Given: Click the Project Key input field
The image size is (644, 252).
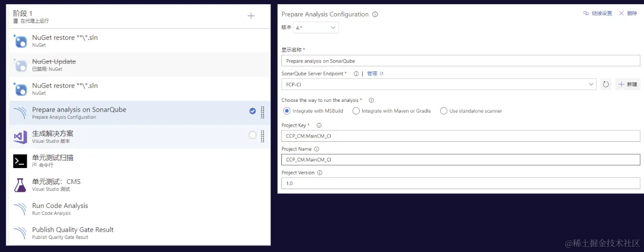Looking at the screenshot, I should (461, 136).
